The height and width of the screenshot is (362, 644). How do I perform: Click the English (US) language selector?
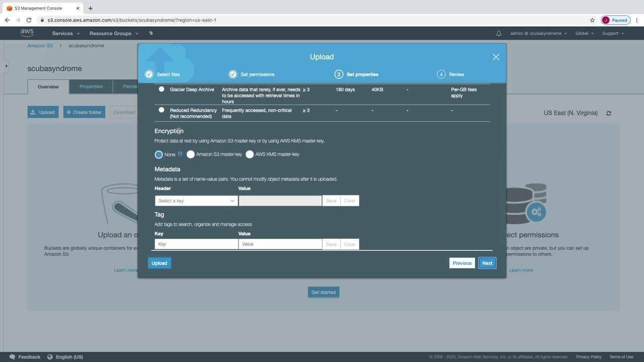click(69, 357)
